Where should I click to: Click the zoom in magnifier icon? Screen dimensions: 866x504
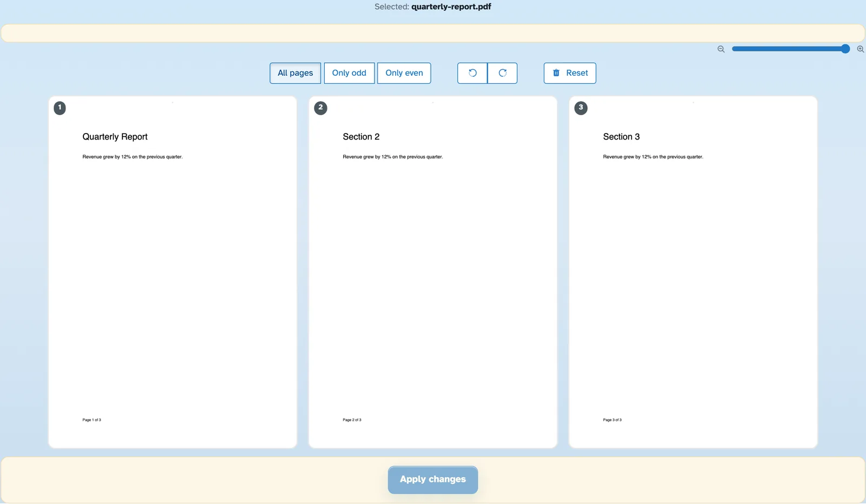point(860,49)
